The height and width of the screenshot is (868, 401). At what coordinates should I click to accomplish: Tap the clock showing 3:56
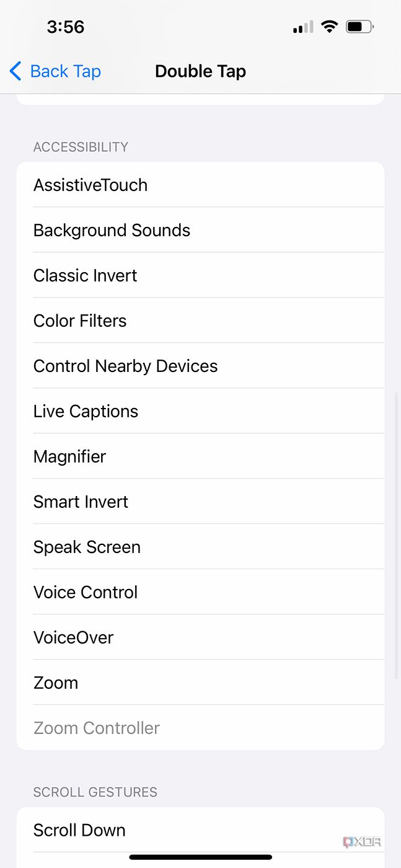[65, 27]
